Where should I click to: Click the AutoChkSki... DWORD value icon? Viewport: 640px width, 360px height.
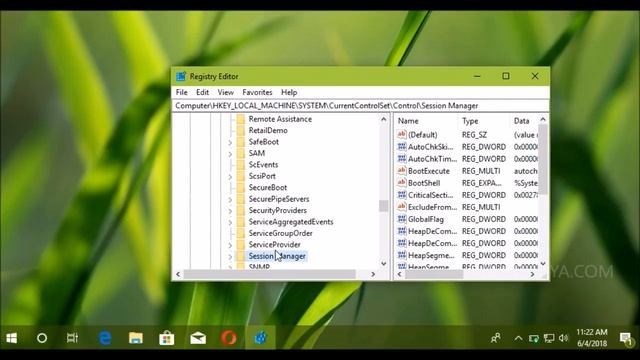point(402,147)
